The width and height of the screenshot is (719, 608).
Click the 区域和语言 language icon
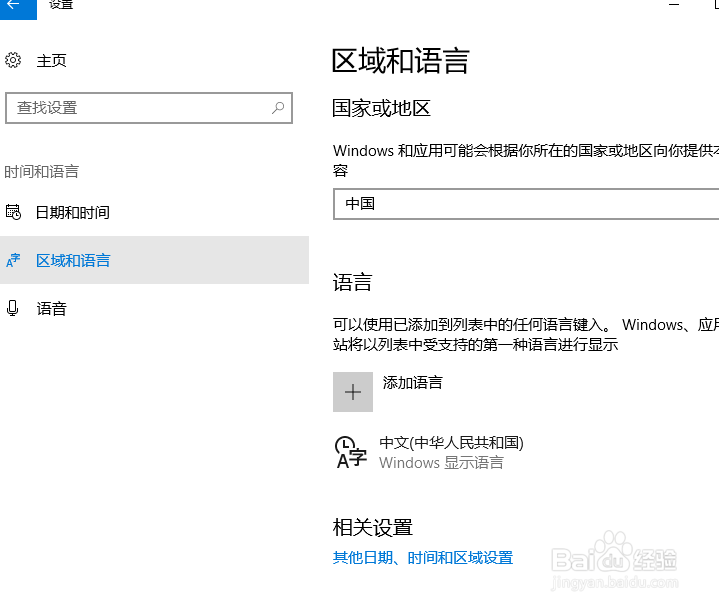13,260
